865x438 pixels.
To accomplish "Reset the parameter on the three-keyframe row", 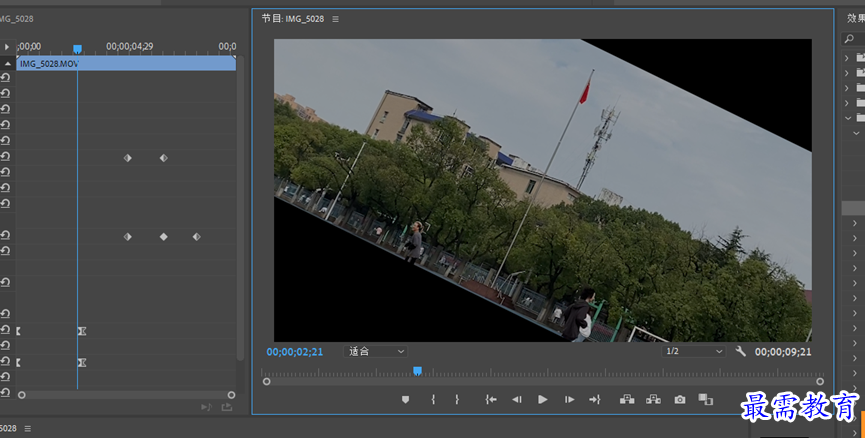I will [x=6, y=236].
